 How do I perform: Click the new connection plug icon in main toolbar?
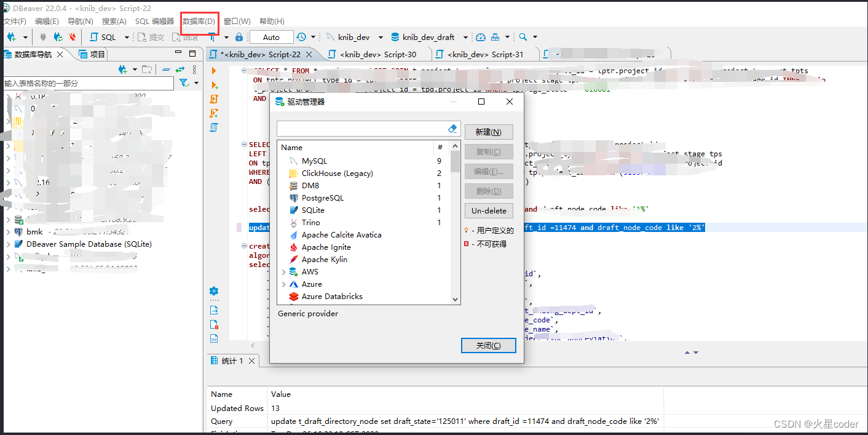point(10,37)
